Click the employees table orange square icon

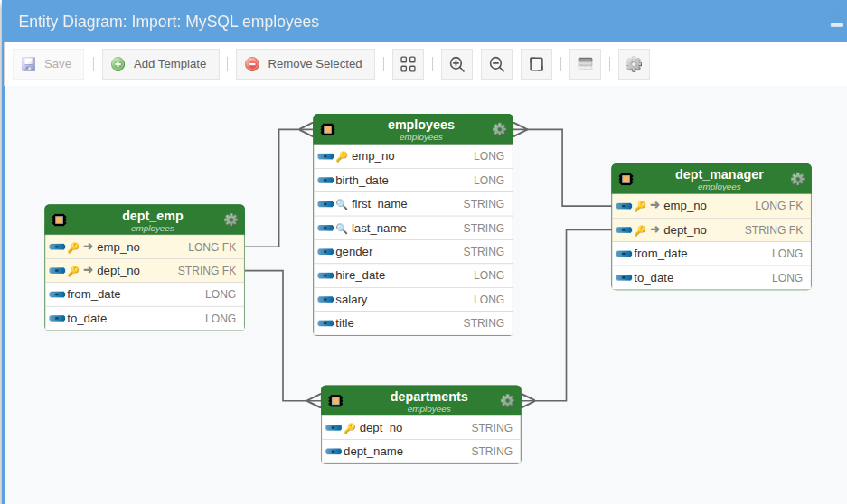pyautogui.click(x=327, y=129)
